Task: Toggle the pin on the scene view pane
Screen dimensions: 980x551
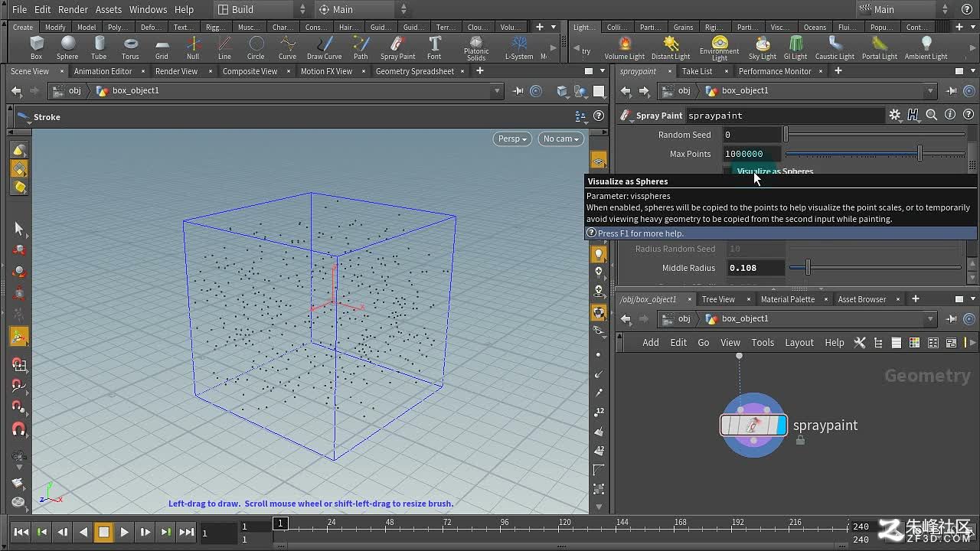Action: point(518,90)
